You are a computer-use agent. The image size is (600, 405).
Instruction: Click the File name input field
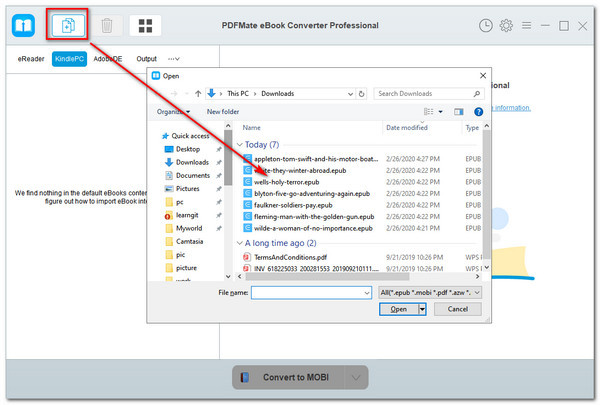(x=311, y=292)
